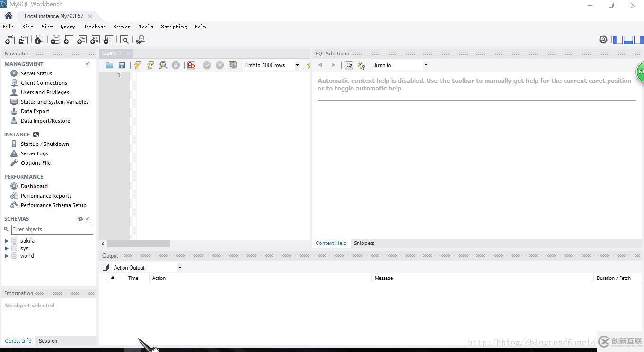Click the Filter objects search field
Image resolution: width=644 pixels, height=352 pixels.
52,229
